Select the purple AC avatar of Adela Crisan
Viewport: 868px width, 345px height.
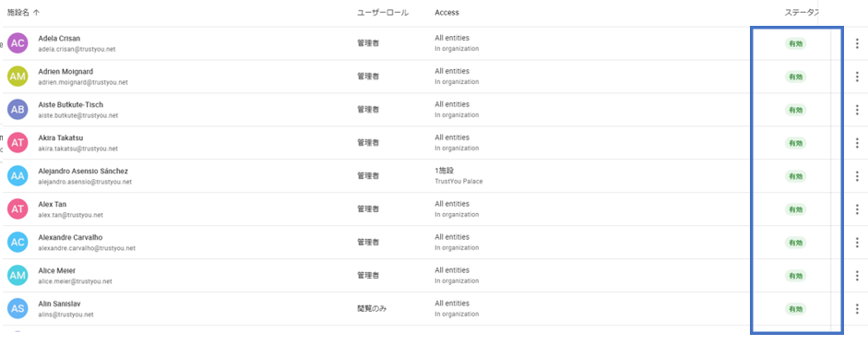(18, 43)
